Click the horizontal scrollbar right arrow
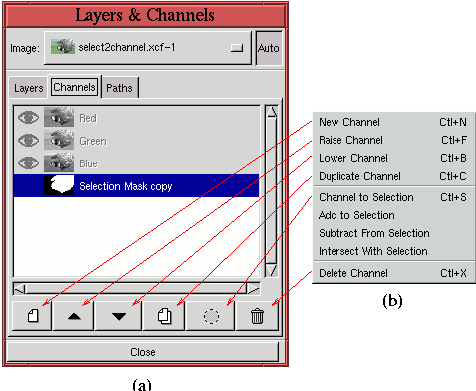Viewport: 476px width, 391px height. pos(253,289)
